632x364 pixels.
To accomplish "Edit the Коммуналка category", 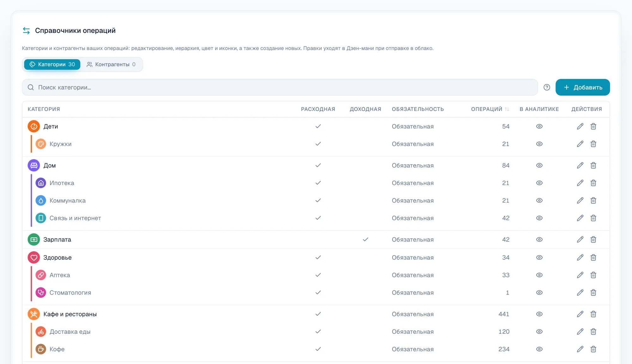I will (580, 200).
